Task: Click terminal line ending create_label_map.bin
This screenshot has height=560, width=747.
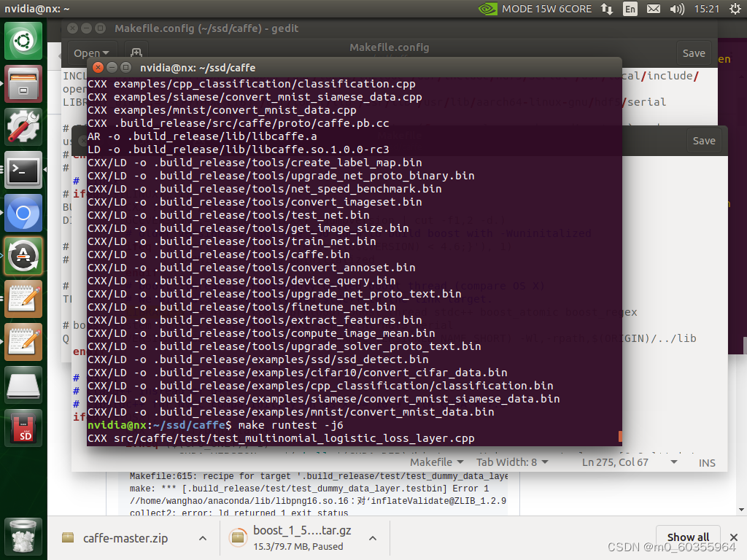Action: (255, 163)
